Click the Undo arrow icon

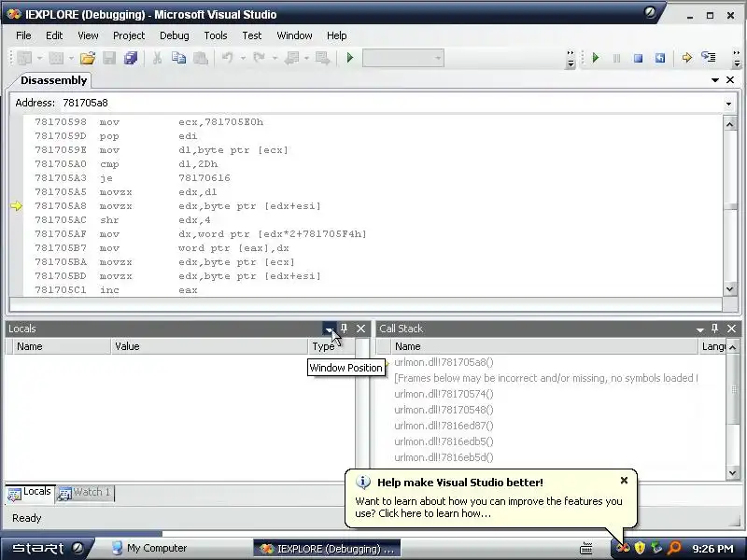pyautogui.click(x=227, y=58)
